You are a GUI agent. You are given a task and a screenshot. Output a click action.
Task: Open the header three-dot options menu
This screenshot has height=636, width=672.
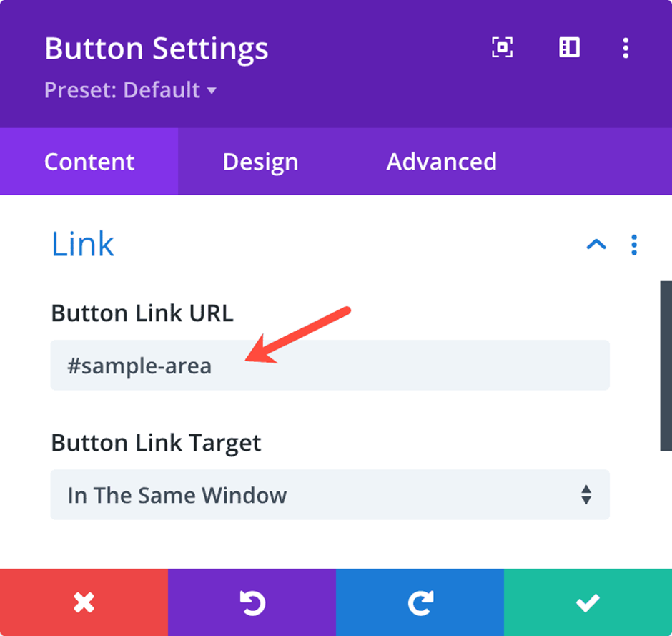[x=626, y=48]
